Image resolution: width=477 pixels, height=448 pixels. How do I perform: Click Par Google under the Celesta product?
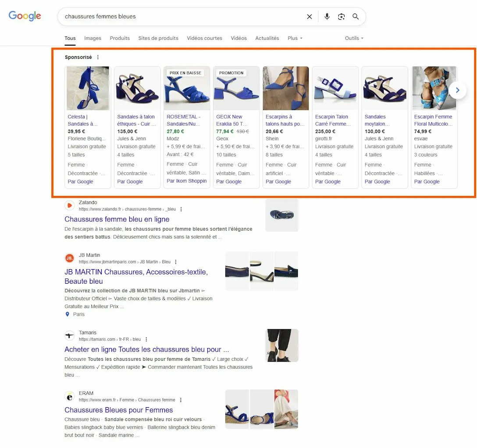tap(80, 181)
